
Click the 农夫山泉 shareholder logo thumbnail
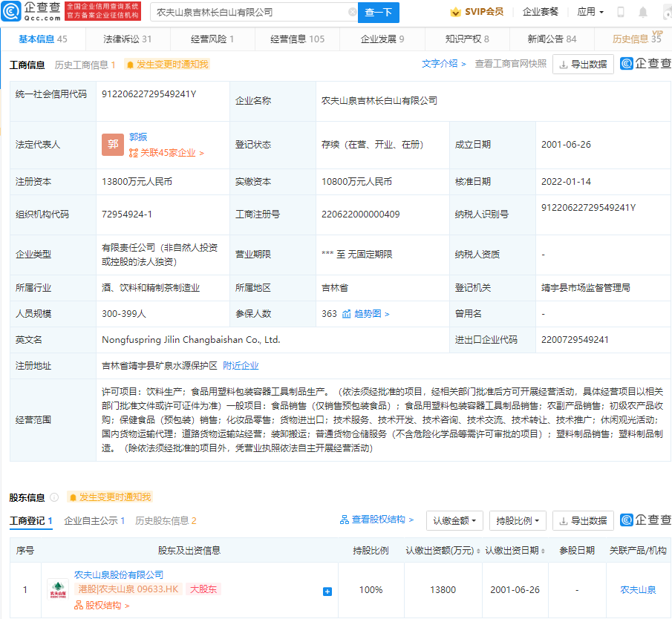(58, 590)
